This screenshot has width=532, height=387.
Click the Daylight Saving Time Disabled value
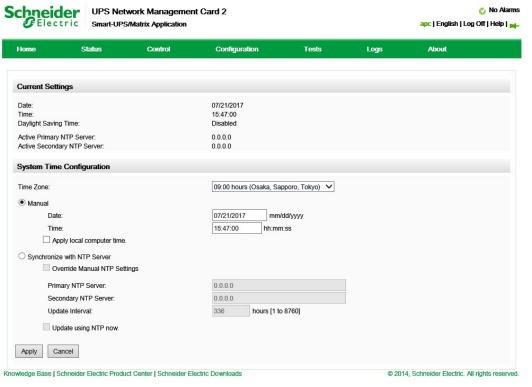[224, 123]
